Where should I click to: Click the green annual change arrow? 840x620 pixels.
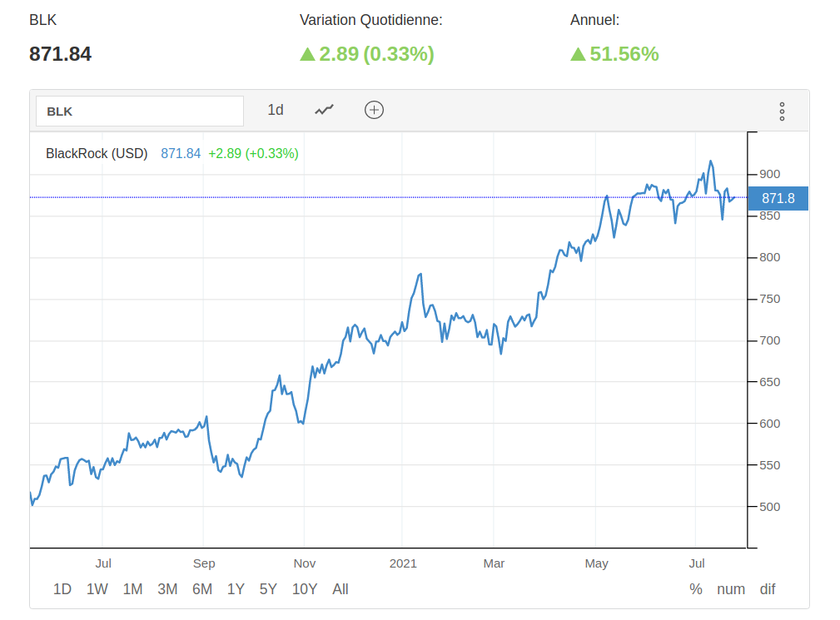pyautogui.click(x=578, y=54)
